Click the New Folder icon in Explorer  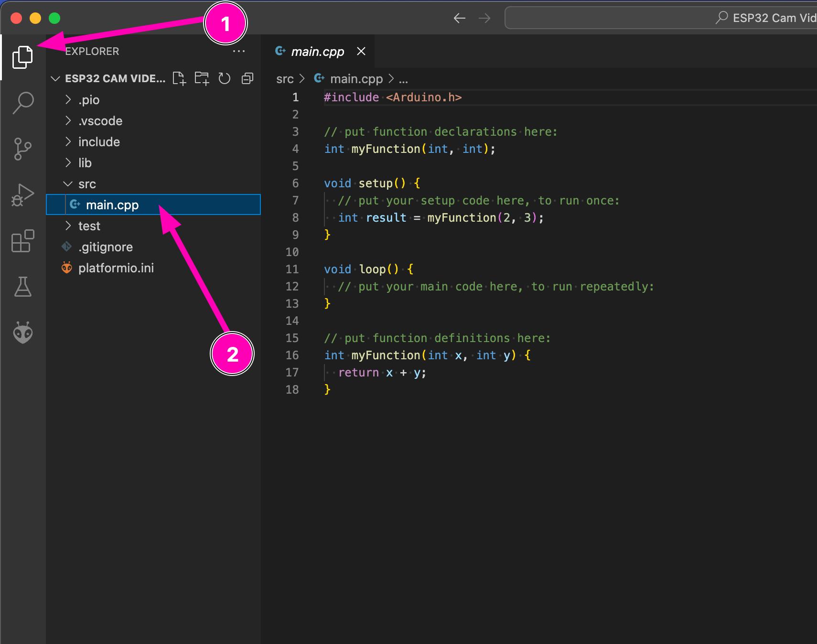(202, 78)
